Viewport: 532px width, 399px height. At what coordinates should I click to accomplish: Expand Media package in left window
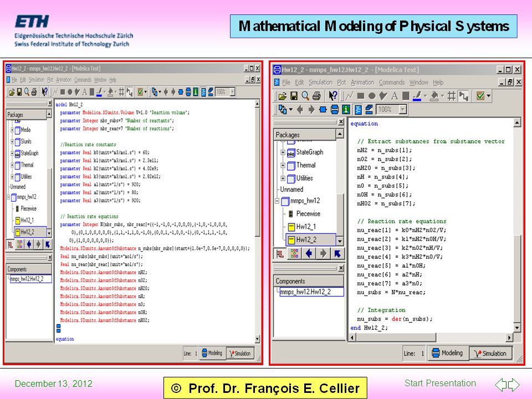pos(12,130)
